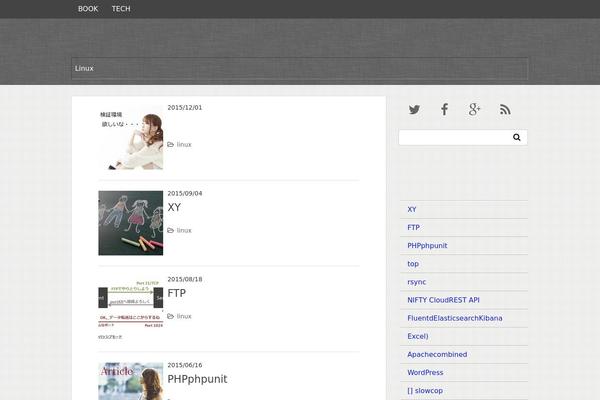The height and width of the screenshot is (400, 600).
Task: Open the Twitter social icon
Action: tap(414, 110)
